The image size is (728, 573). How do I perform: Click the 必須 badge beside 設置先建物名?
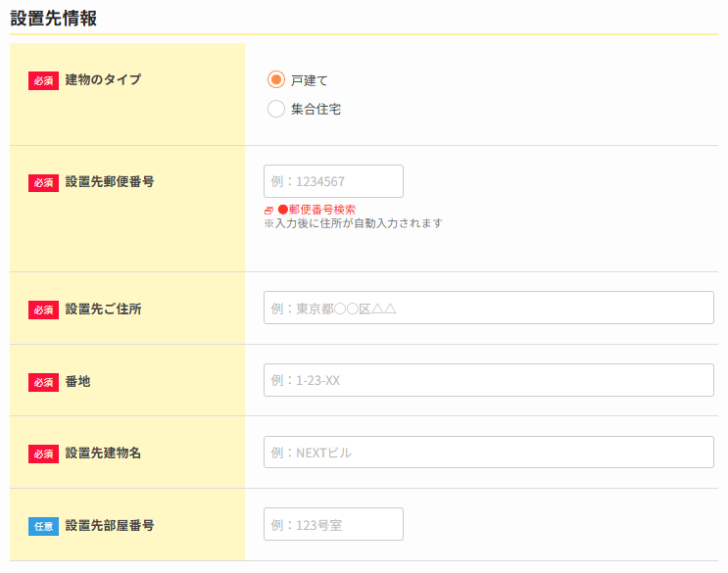tap(44, 454)
